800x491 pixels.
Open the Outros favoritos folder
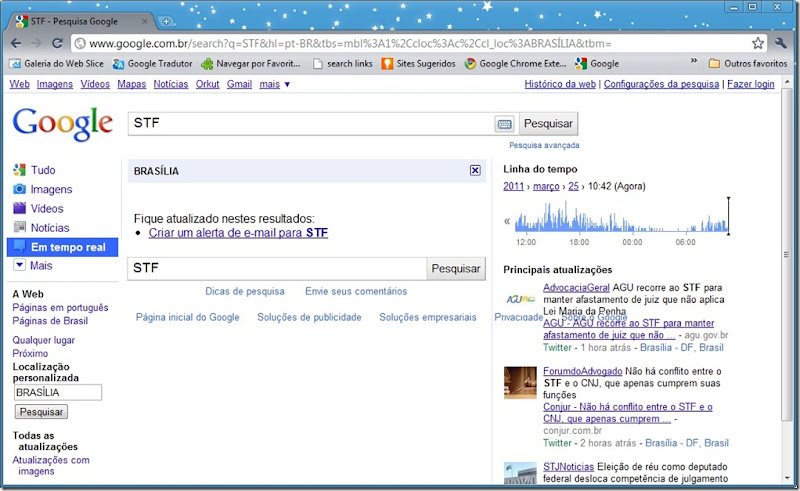(748, 64)
